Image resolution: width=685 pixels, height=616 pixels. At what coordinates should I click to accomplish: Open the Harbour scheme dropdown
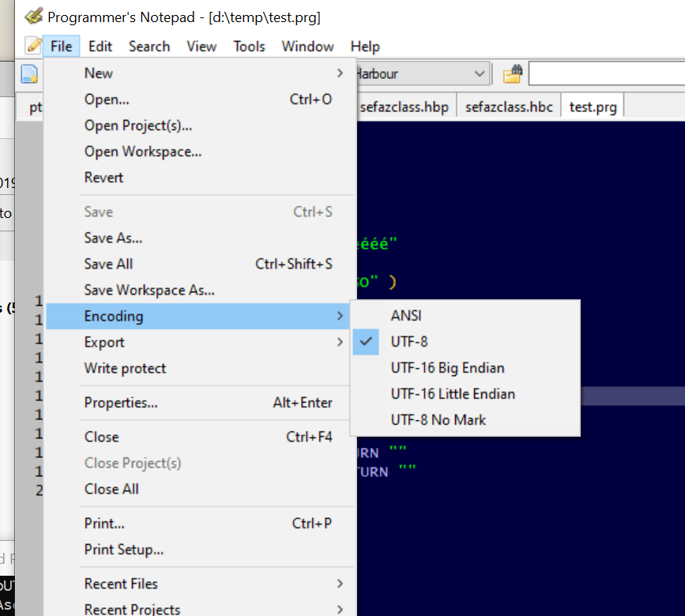coord(480,73)
